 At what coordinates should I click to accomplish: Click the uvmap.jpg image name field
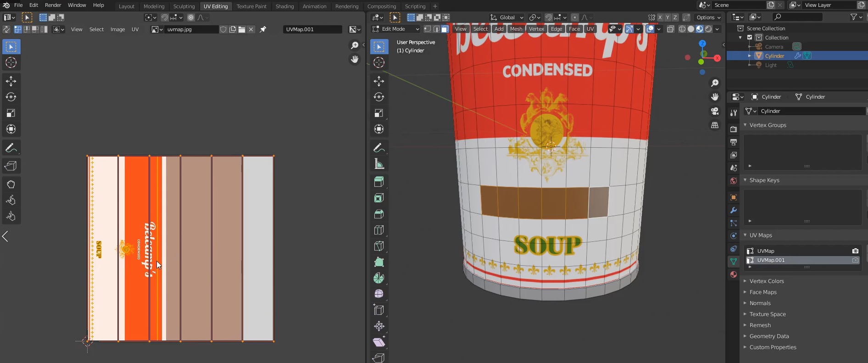[192, 29]
